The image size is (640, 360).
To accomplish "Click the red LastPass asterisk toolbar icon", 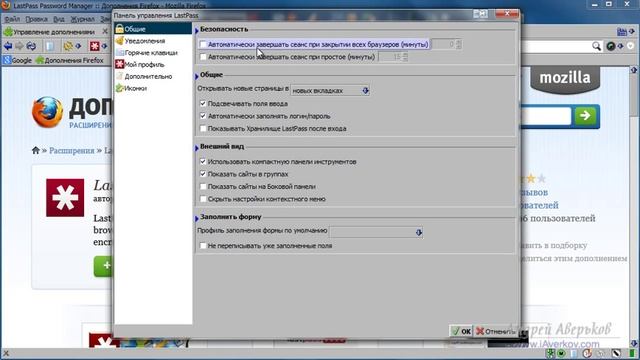I will click(x=95, y=46).
